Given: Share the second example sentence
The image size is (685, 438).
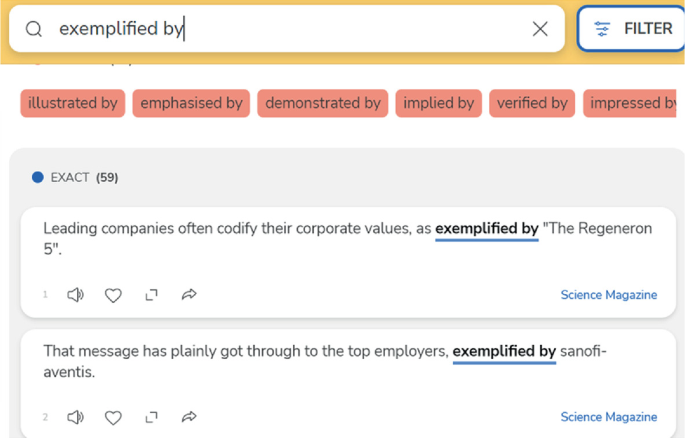Looking at the screenshot, I should 189,417.
